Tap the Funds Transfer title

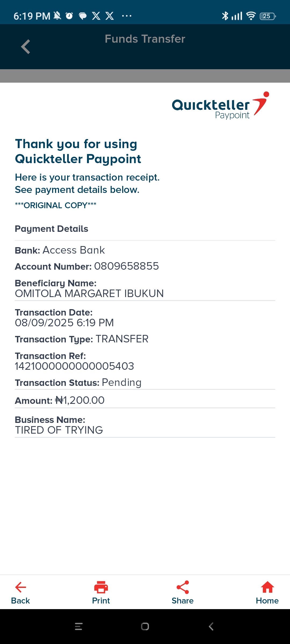(x=145, y=39)
